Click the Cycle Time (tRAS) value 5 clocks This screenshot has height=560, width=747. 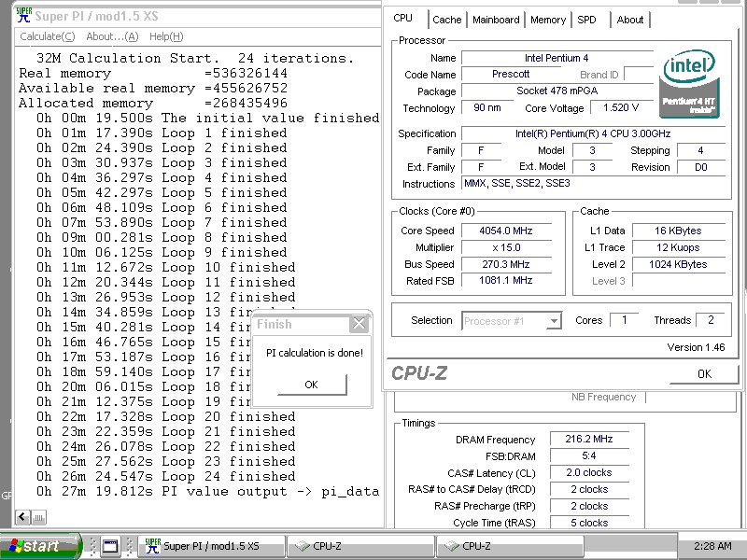point(589,523)
